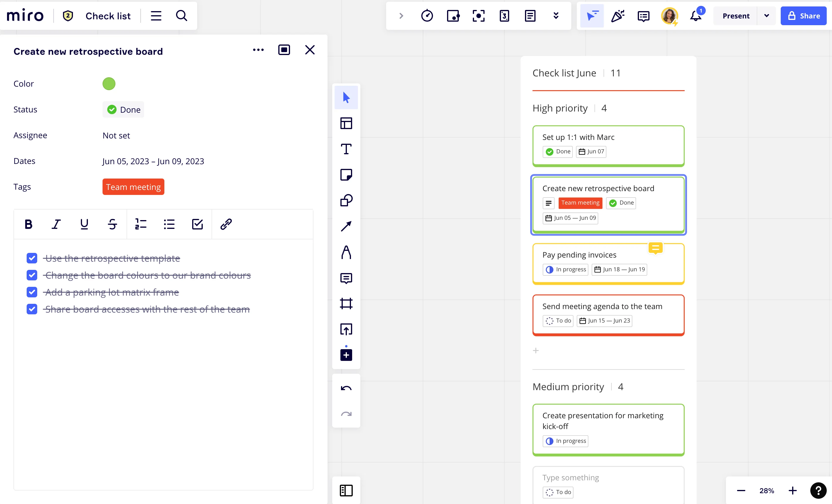Image resolution: width=832 pixels, height=504 pixels.
Task: Toggle 'Share board accesses' checkbox
Action: (32, 309)
